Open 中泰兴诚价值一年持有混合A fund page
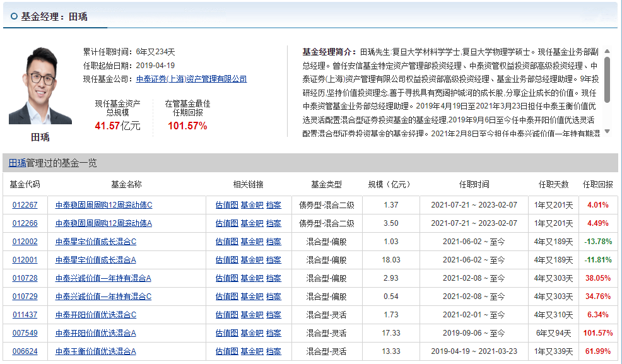This screenshot has width=622, height=364. (103, 278)
